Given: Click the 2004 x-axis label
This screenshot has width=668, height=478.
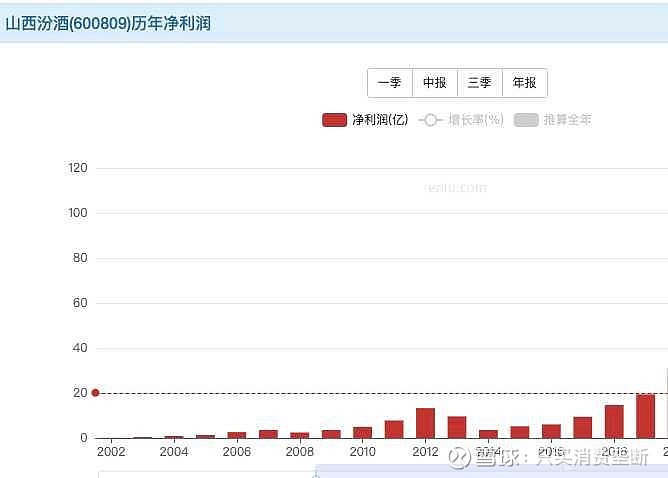Looking at the screenshot, I should [174, 452].
